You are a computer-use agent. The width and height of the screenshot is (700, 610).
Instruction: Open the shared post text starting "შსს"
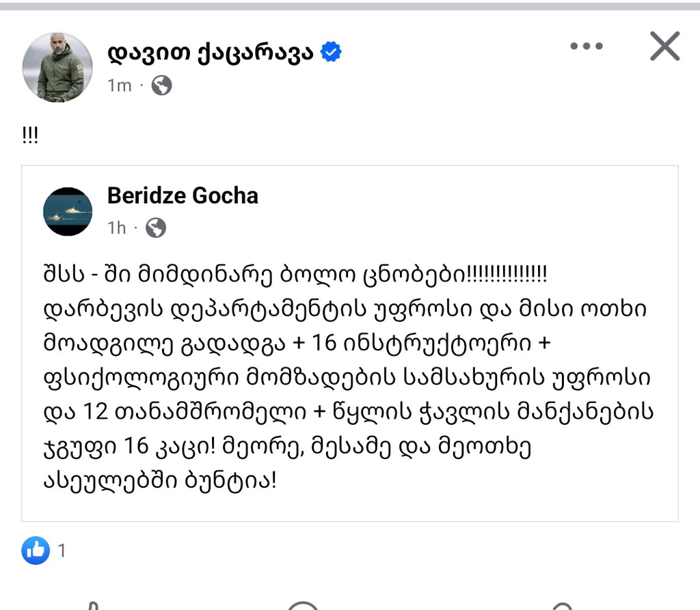click(x=294, y=277)
